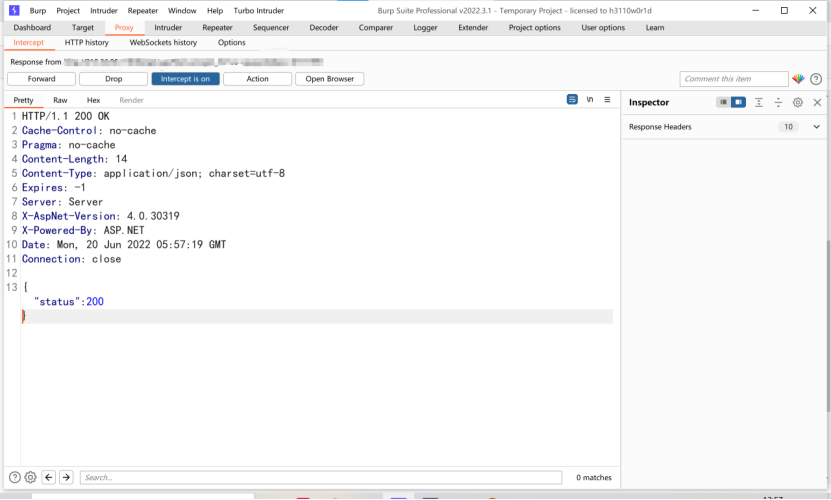
Task: Open search settings gear at the bottom
Action: 31,477
